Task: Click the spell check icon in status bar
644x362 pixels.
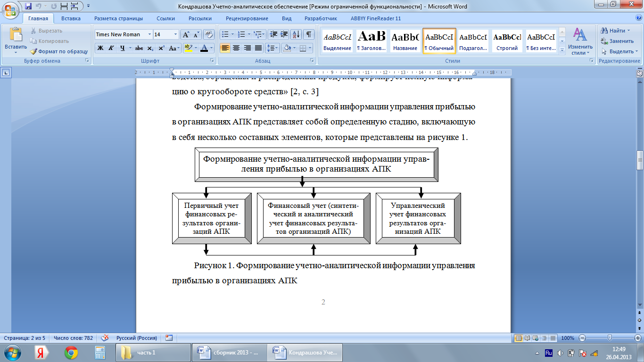Action: 105,338
